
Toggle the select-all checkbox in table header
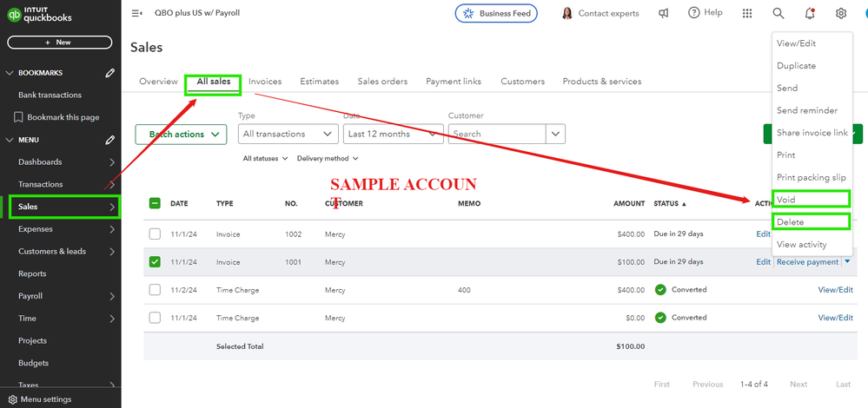[x=155, y=203]
